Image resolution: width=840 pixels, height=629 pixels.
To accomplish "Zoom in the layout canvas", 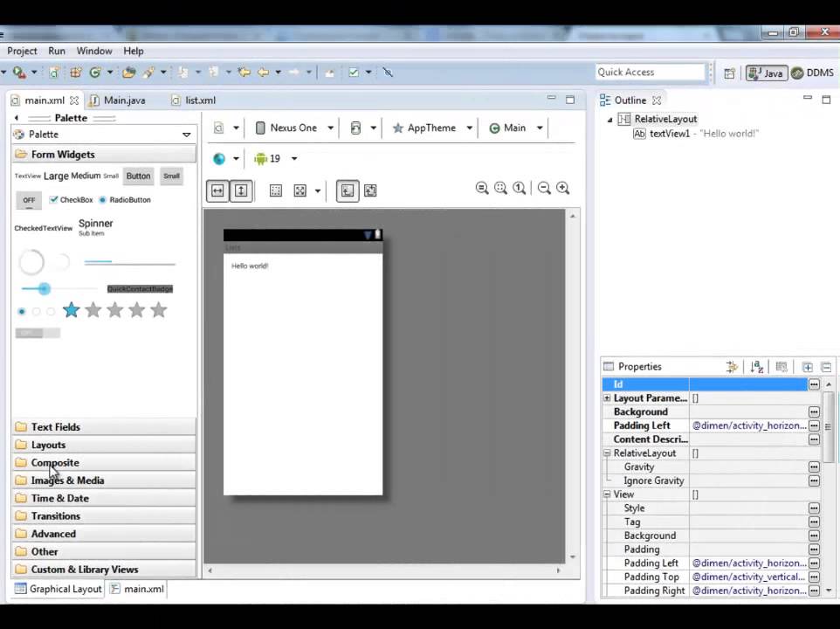I will [x=562, y=188].
